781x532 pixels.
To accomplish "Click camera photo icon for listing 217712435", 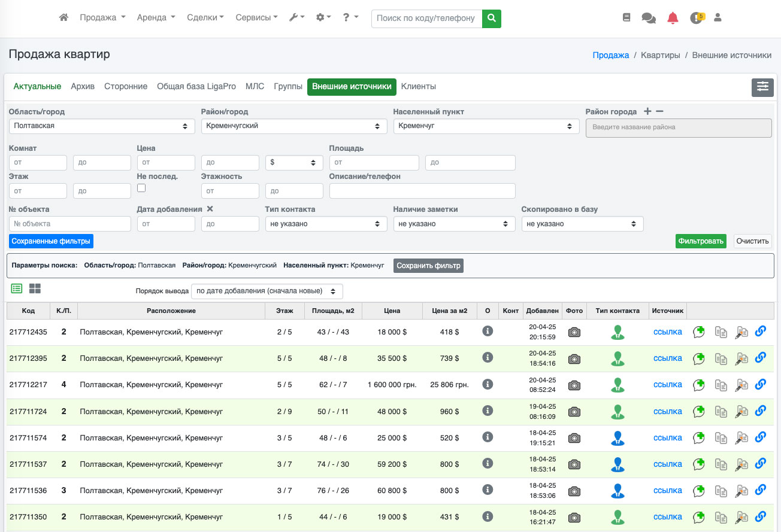I will point(574,332).
